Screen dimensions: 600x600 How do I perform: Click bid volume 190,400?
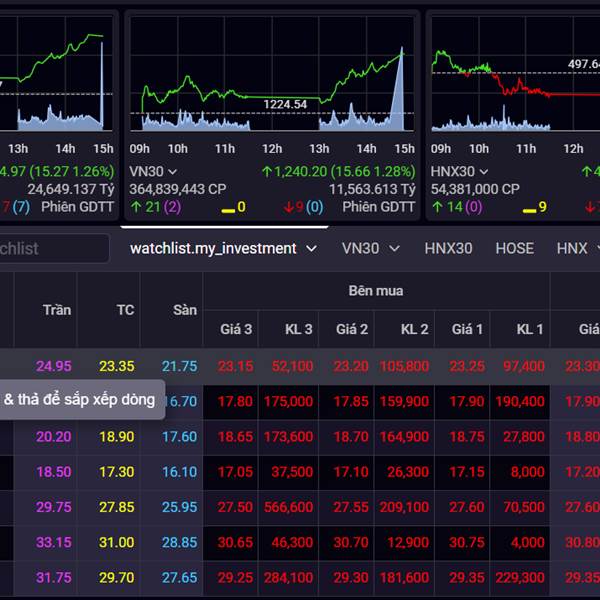point(520,401)
